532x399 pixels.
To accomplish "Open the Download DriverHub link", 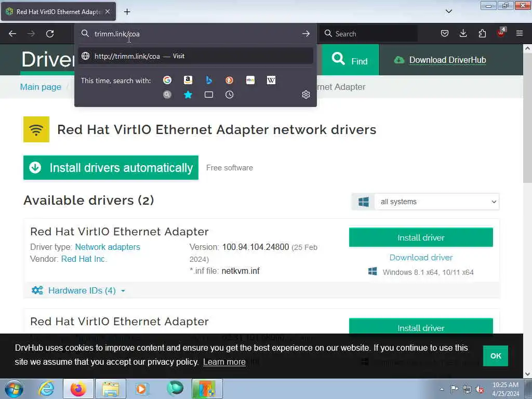I will coord(447,60).
